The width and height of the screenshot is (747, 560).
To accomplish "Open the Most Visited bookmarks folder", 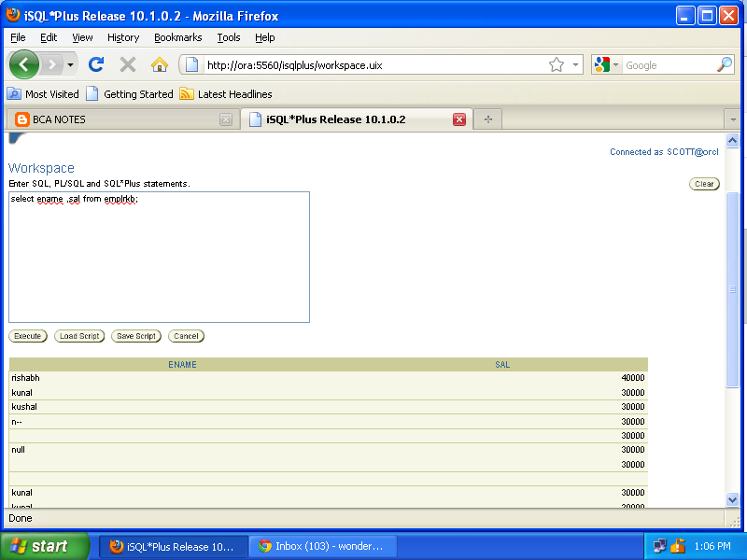I will 43,93.
